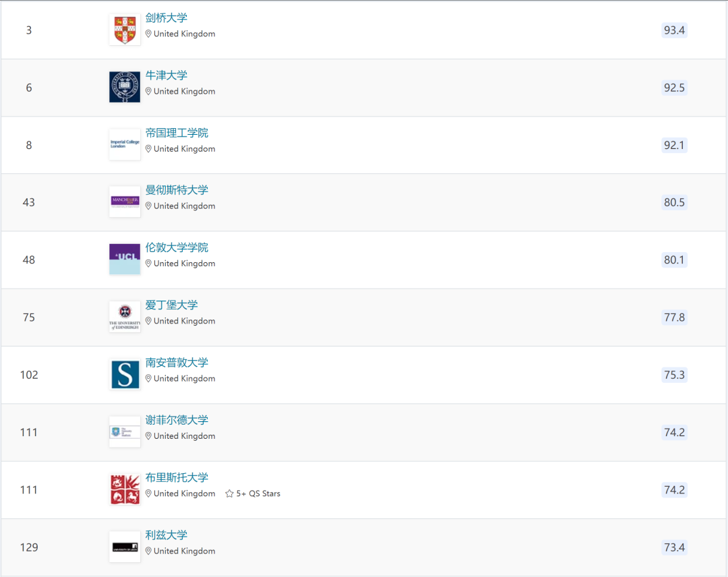Click rank number 48
The height and width of the screenshot is (577, 728).
pyautogui.click(x=29, y=260)
